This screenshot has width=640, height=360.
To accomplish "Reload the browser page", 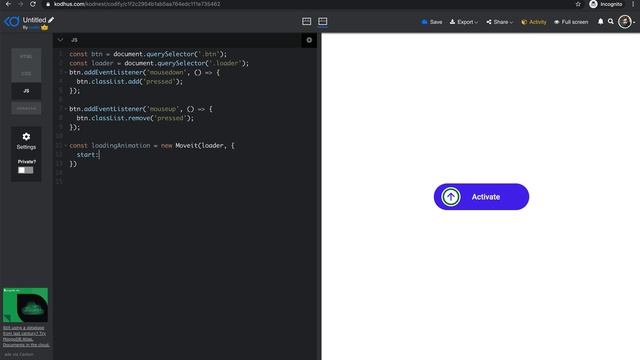I will [x=33, y=4].
